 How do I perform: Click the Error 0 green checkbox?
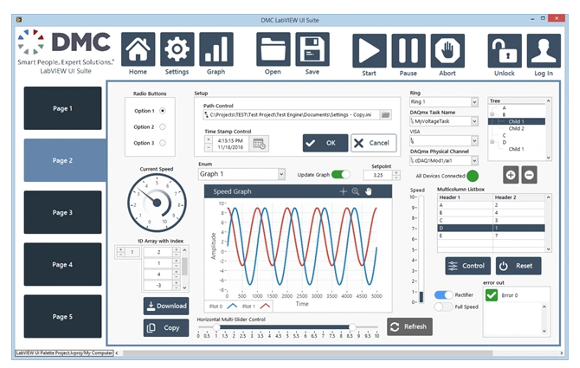[492, 295]
